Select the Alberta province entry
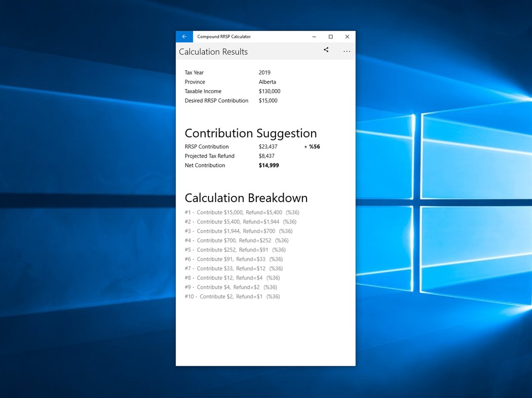Image resolution: width=532 pixels, height=398 pixels. pos(268,82)
